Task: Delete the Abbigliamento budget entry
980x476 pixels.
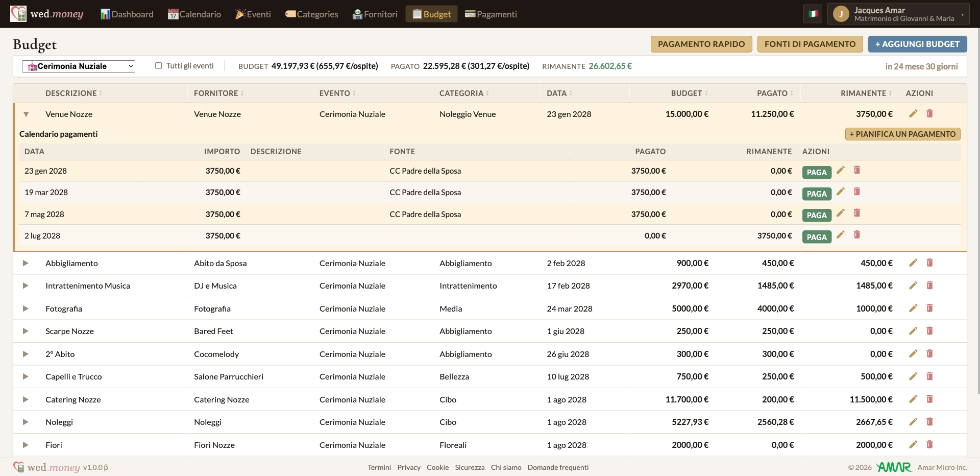Action: click(929, 263)
